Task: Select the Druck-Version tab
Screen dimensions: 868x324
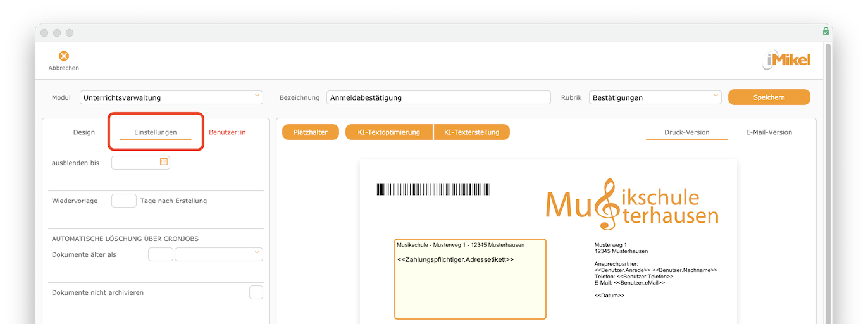Action: 687,132
